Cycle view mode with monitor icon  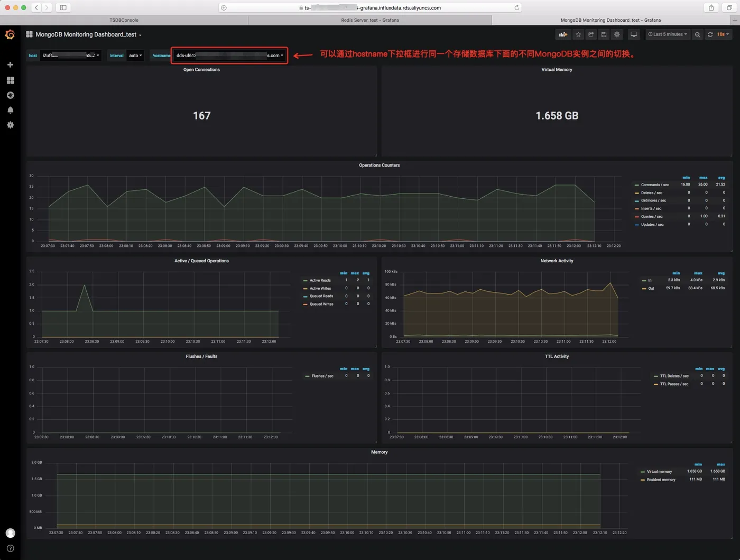click(634, 34)
